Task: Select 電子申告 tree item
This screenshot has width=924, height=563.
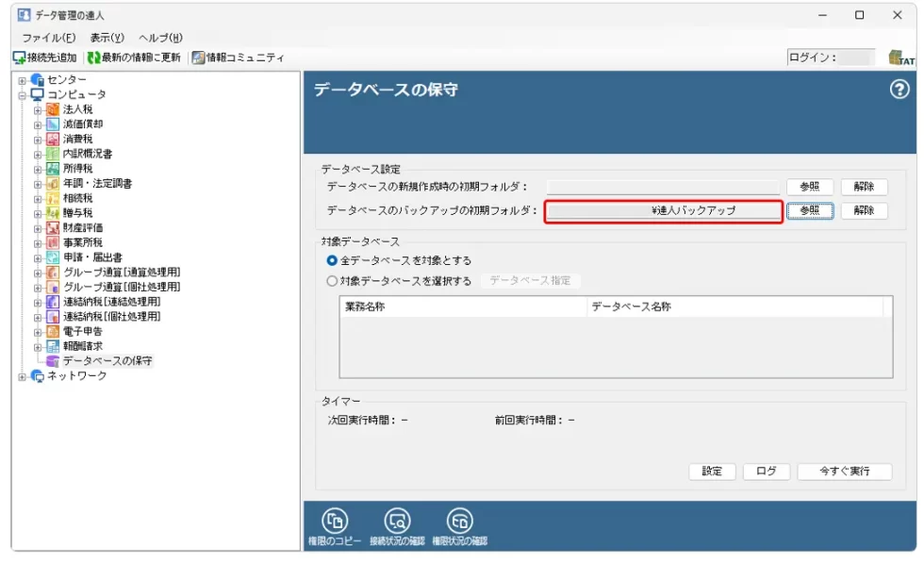Action: pyautogui.click(x=83, y=331)
